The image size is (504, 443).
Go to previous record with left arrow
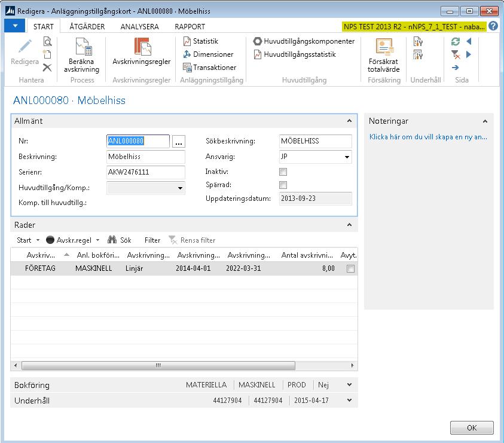coord(469,41)
